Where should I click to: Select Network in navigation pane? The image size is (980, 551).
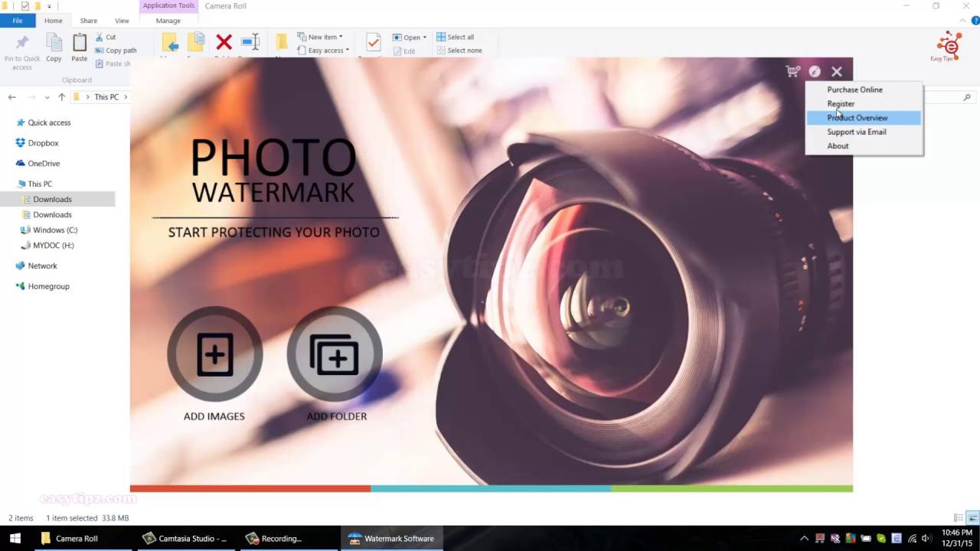point(42,266)
